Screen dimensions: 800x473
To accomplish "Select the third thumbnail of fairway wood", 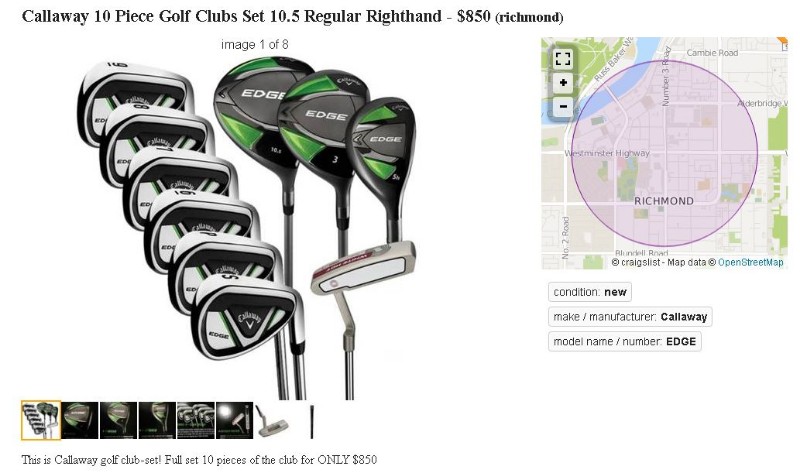I will click(118, 420).
